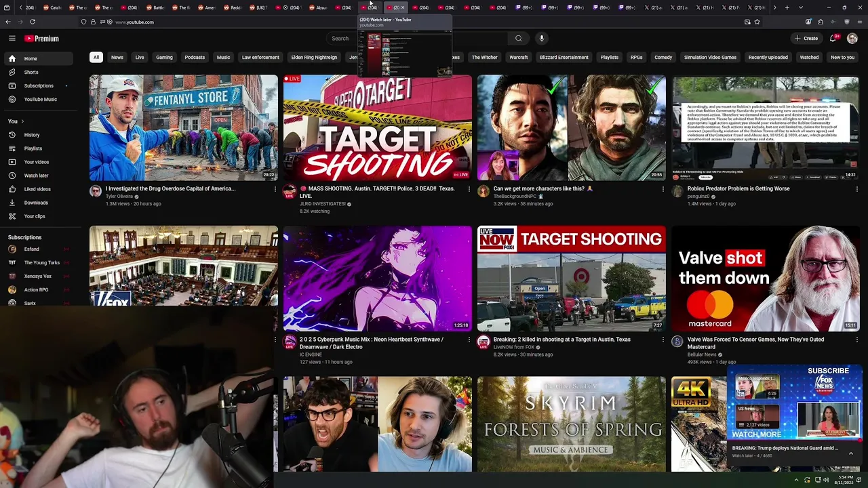This screenshot has height=488, width=868.
Task: Open 'Breaking: 2 killed in shooting' title
Action: tap(561, 340)
